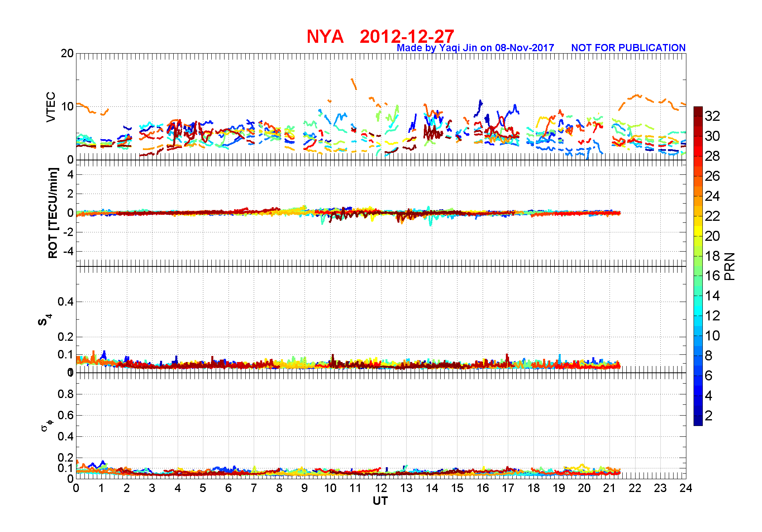
Task: Click the '32' tick label on the PRN colorbar
Action: tap(712, 116)
